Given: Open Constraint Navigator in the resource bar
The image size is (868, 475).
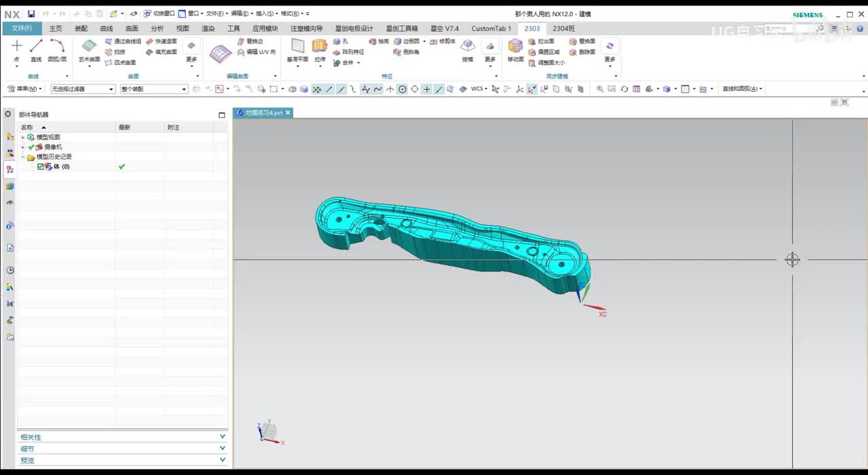Looking at the screenshot, I should click(x=9, y=153).
